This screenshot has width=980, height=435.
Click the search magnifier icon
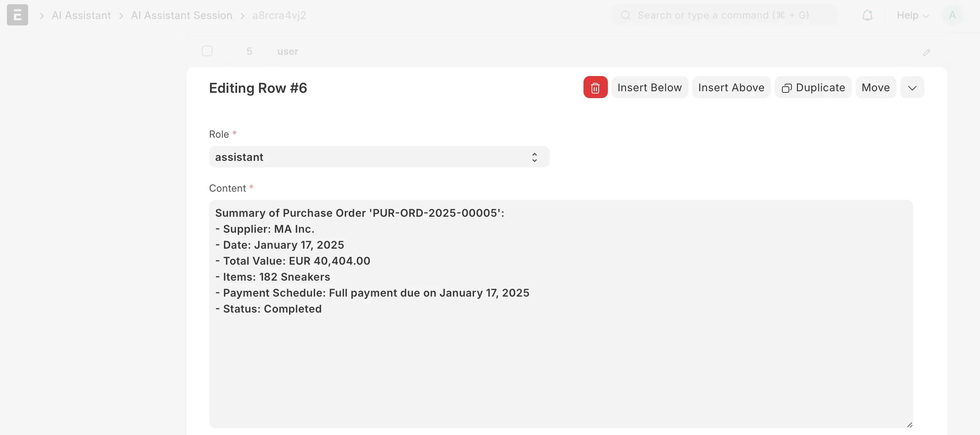coord(625,15)
